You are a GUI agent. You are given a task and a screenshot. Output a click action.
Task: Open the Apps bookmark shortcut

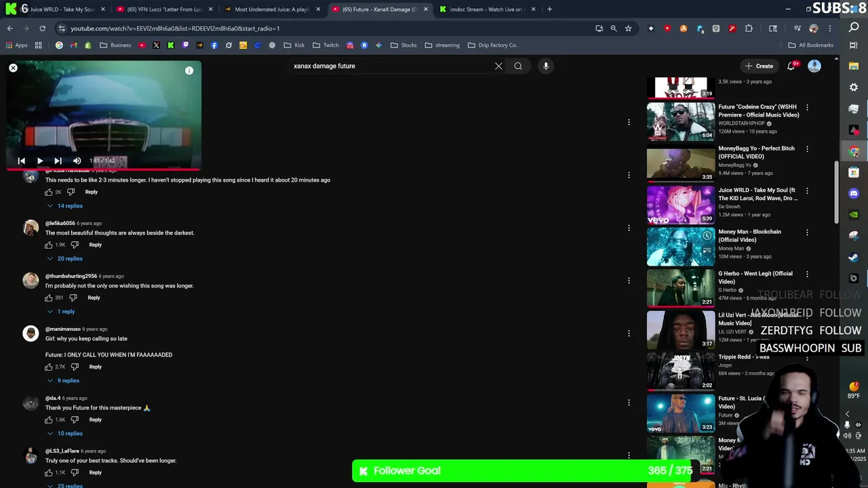click(x=16, y=45)
